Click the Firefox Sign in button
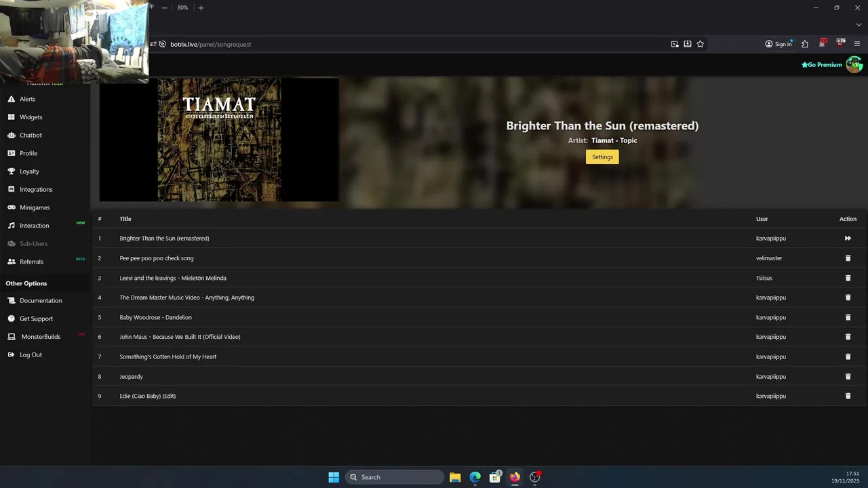The height and width of the screenshot is (488, 868). point(778,44)
